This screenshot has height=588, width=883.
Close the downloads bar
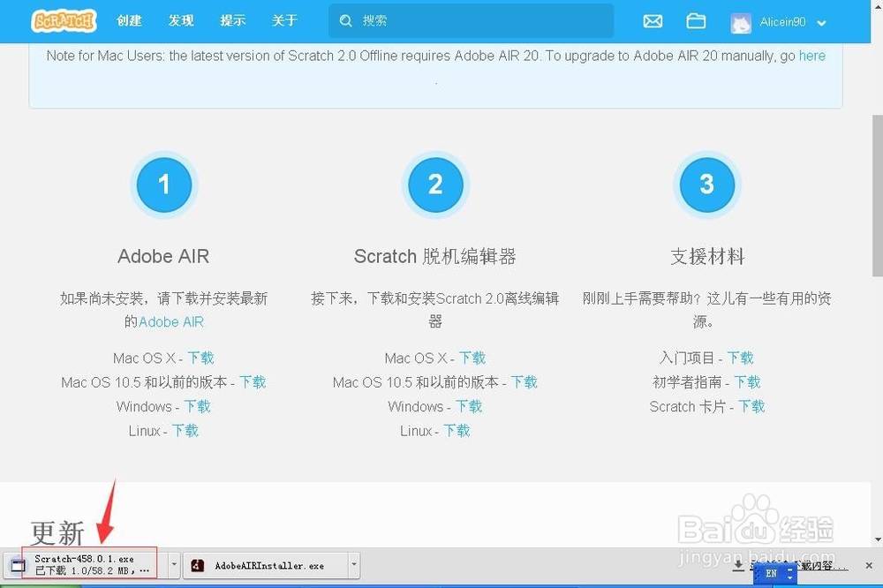click(869, 565)
